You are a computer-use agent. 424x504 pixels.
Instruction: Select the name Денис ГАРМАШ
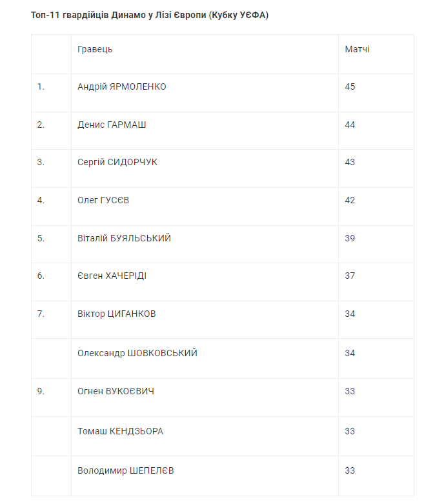[x=112, y=125]
